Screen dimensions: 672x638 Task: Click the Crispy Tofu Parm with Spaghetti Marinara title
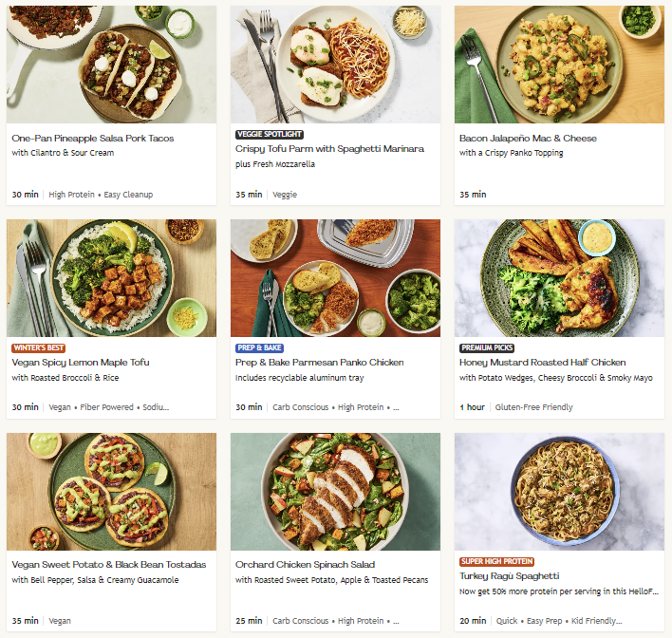coord(329,149)
